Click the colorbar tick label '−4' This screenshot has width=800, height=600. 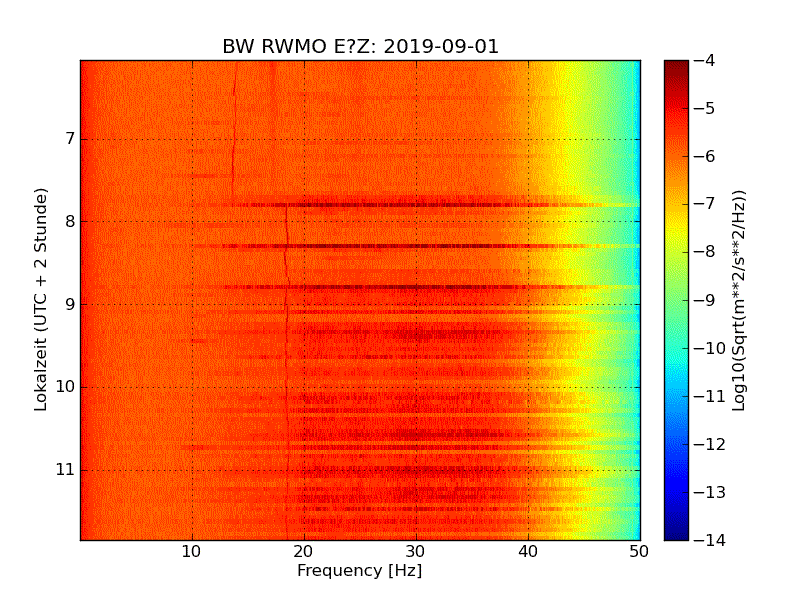click(705, 61)
